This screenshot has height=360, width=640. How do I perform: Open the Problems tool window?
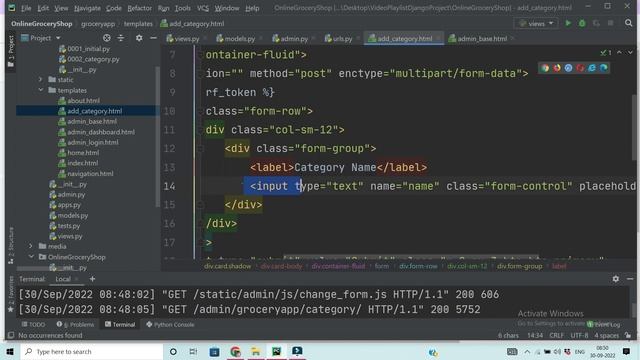[76, 324]
